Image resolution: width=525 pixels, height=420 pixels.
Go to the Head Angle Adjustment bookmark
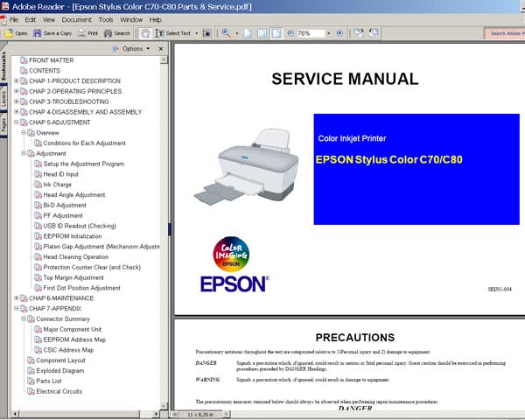coord(73,195)
